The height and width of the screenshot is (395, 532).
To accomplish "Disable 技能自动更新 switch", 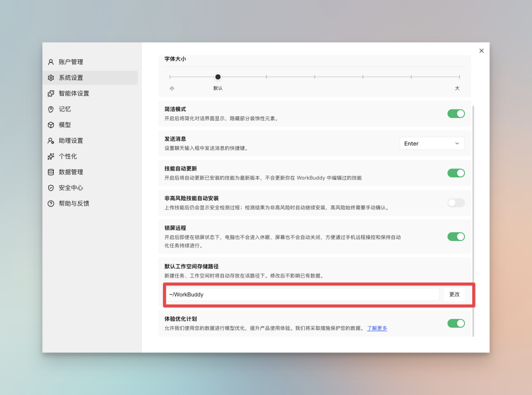I will [456, 173].
